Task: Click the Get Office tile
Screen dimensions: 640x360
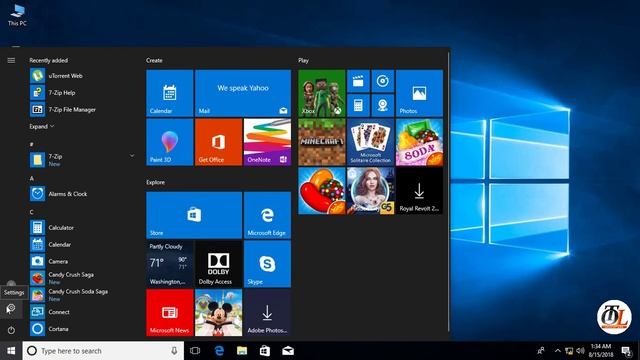Action: point(218,142)
